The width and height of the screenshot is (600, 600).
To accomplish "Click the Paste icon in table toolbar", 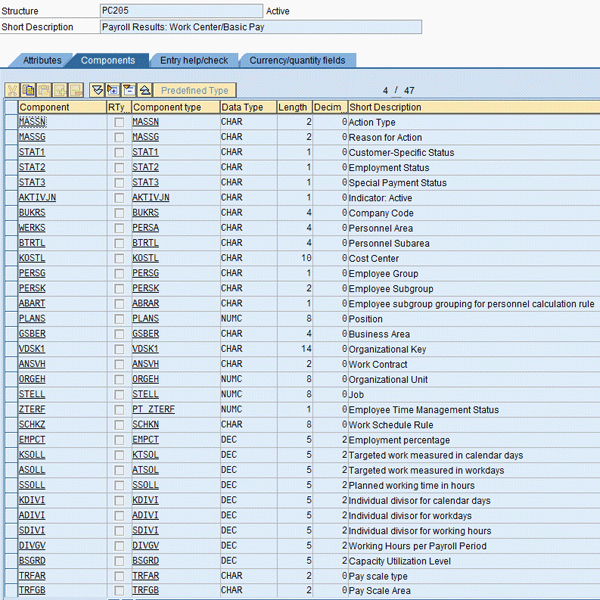I will [x=45, y=90].
